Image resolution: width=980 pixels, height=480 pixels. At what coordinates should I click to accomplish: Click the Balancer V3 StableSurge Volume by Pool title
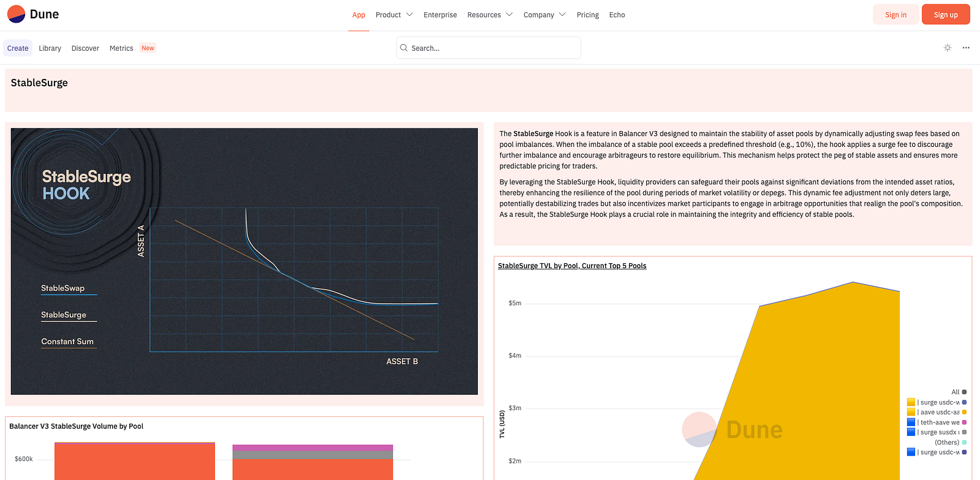(x=77, y=426)
